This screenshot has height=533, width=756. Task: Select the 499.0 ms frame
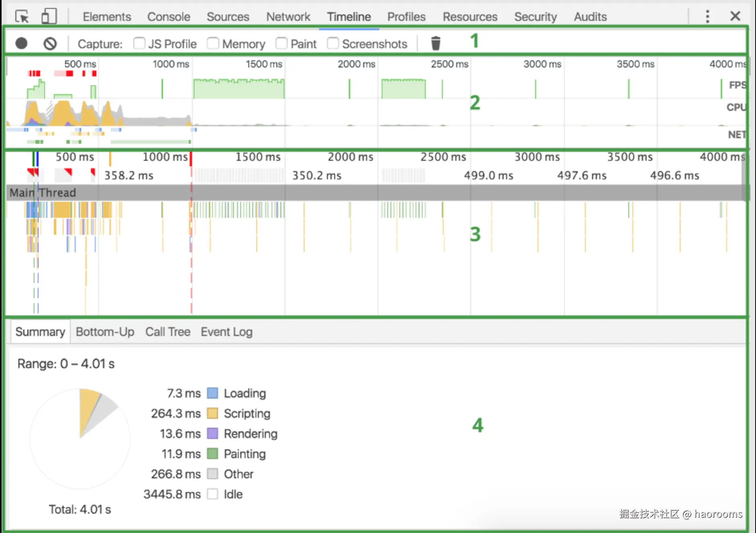[x=488, y=176]
